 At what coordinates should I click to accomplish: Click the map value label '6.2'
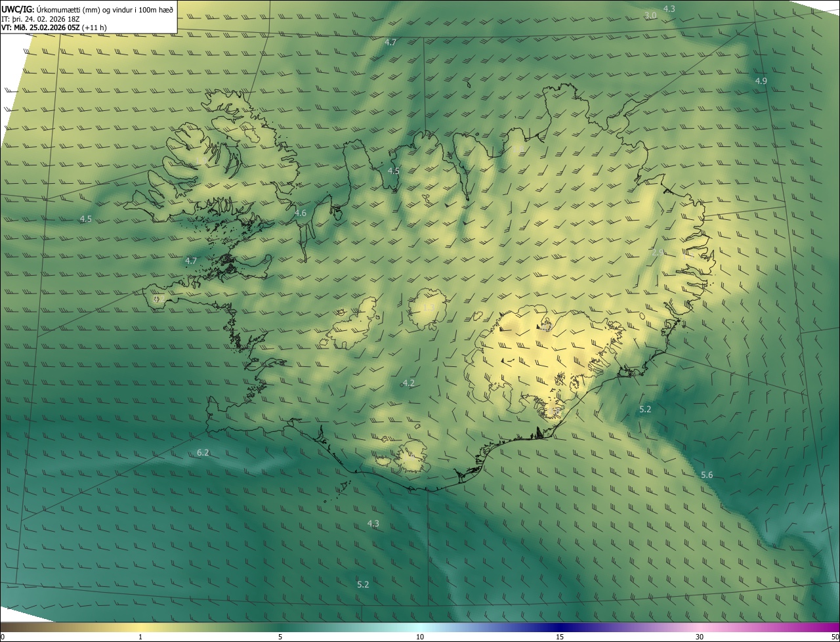pyautogui.click(x=203, y=452)
